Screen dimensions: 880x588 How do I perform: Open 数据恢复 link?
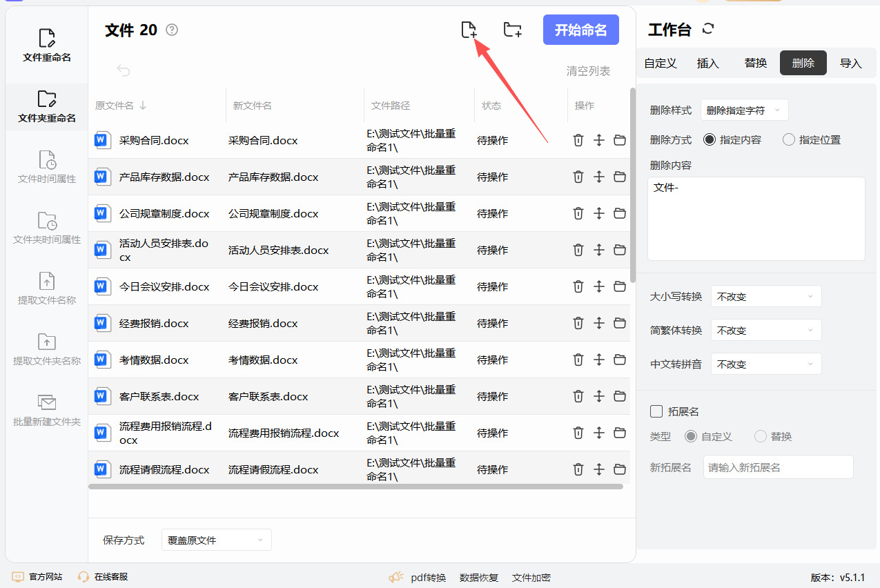(x=479, y=577)
